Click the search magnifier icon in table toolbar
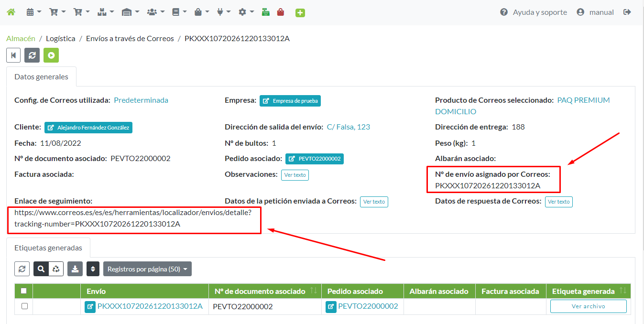 (41, 269)
